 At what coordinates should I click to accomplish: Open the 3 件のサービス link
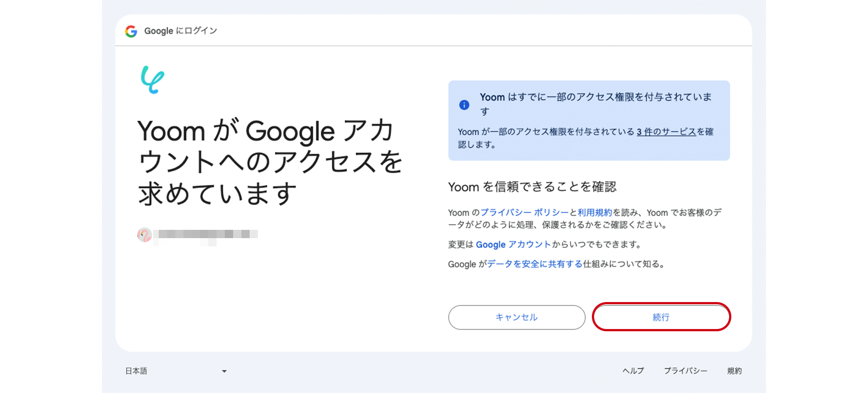coord(666,132)
